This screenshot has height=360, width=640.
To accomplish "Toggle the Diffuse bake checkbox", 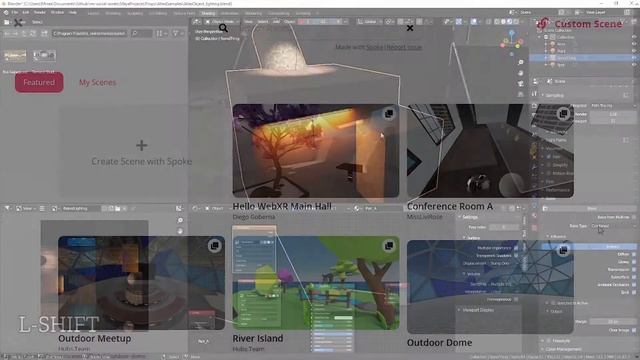I will tap(634, 254).
